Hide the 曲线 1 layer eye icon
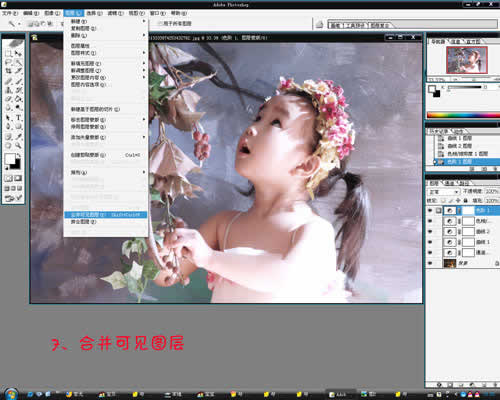This screenshot has width=500, height=400. pyautogui.click(x=430, y=242)
